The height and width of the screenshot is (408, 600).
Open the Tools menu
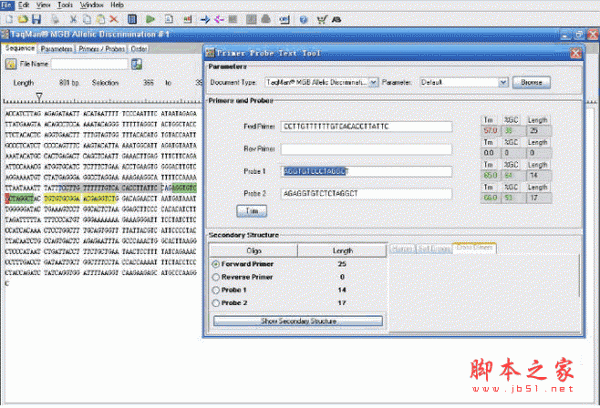point(65,5)
